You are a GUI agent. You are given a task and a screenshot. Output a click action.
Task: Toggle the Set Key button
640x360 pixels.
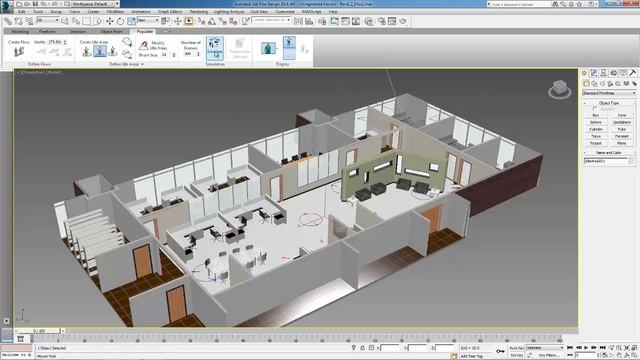tap(516, 356)
